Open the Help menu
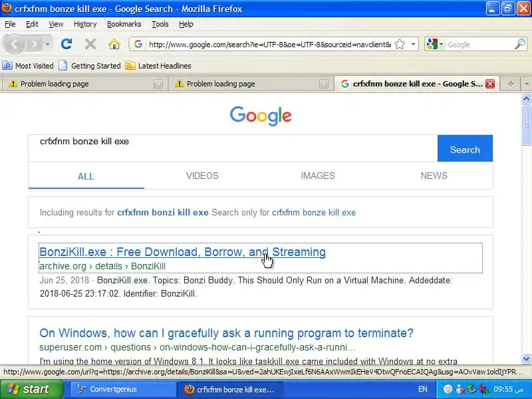 point(186,24)
